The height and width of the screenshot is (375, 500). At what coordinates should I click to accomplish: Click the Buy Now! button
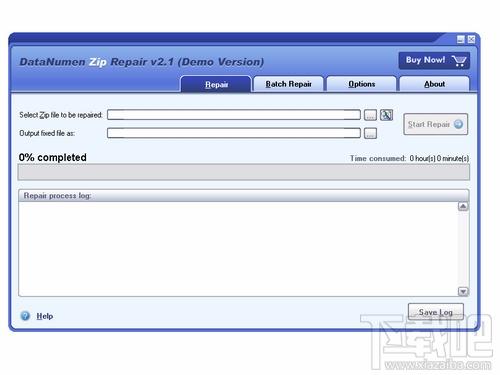[x=434, y=60]
